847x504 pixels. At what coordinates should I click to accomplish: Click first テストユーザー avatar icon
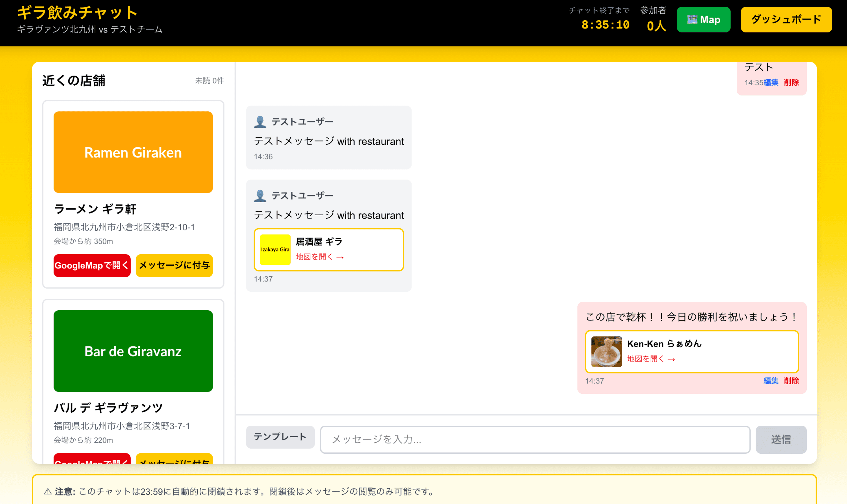[x=260, y=122]
